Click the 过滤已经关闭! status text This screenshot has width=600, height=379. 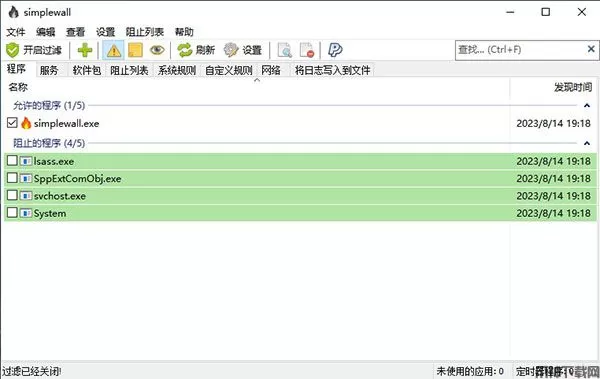(x=32, y=371)
